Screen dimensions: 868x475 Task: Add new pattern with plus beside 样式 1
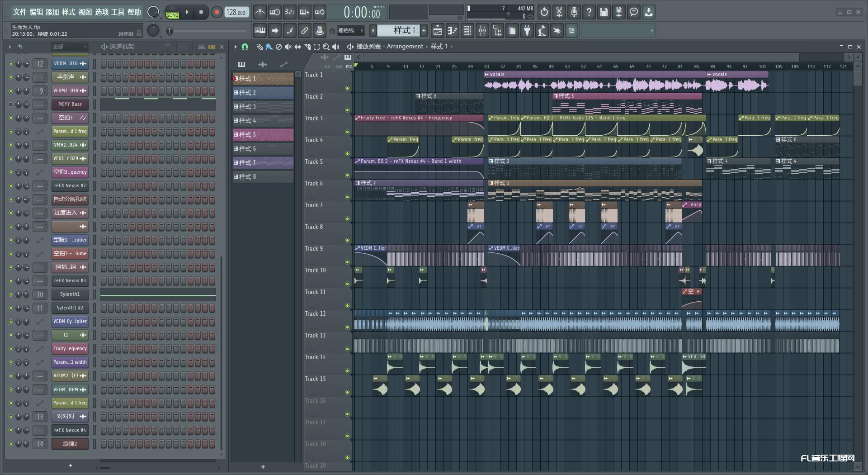coord(424,31)
